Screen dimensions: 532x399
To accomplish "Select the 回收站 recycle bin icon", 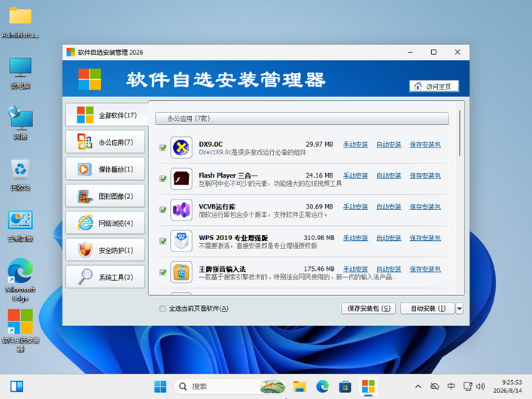I will (x=20, y=175).
